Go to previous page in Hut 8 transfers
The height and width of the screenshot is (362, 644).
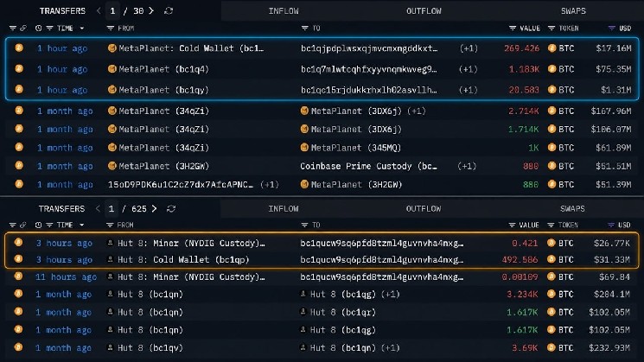pyautogui.click(x=98, y=208)
